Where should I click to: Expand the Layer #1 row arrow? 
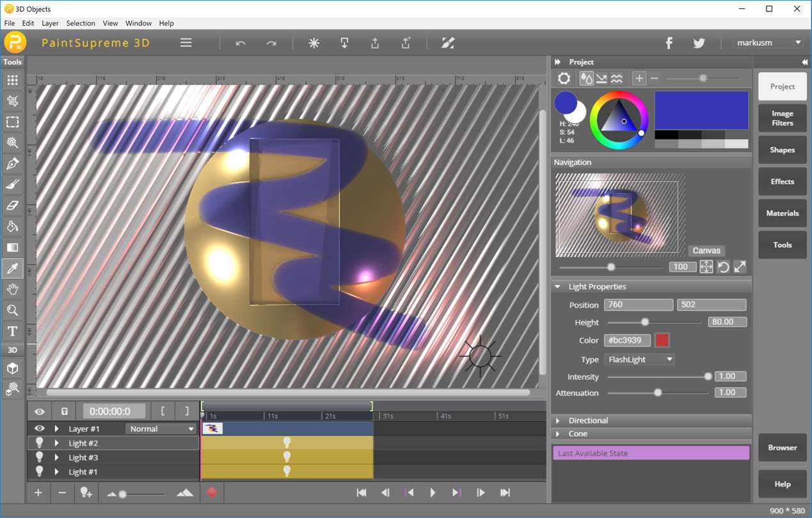[x=56, y=428]
